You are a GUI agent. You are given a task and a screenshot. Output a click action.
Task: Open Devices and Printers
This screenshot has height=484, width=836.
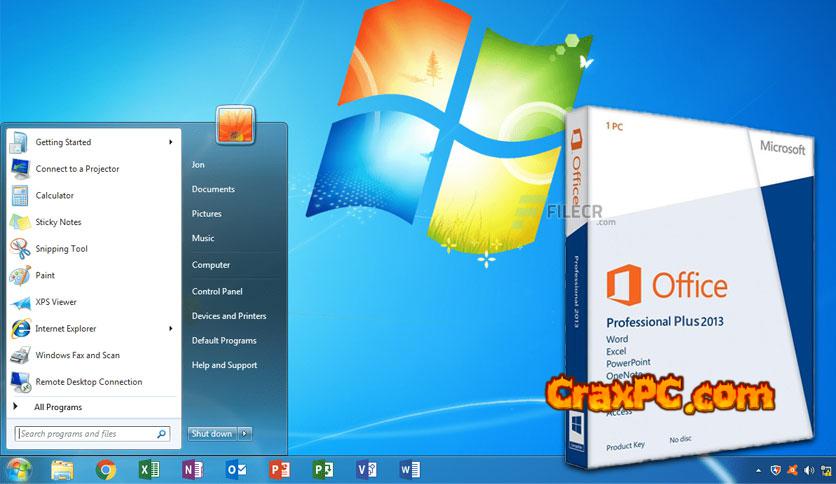(229, 316)
